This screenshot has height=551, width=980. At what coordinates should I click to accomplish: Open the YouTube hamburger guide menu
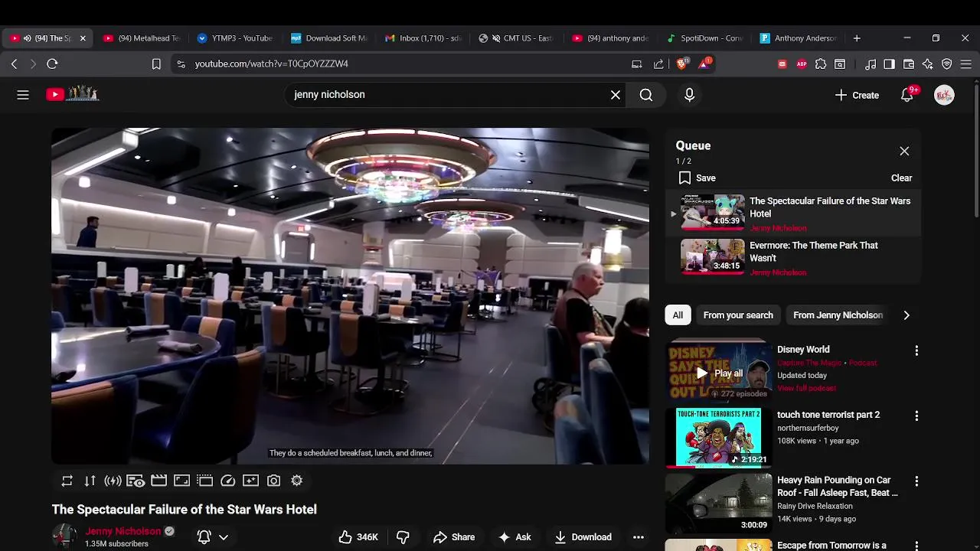[x=23, y=95]
